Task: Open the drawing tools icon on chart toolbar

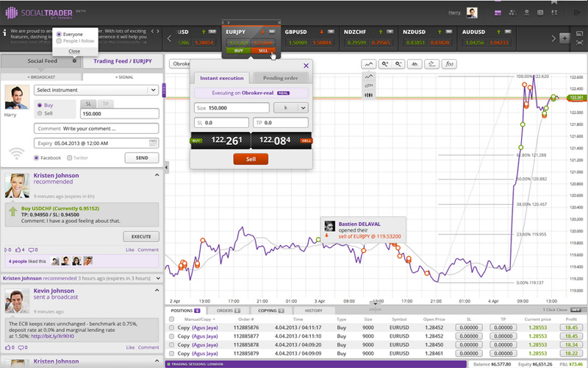Action: (x=431, y=64)
